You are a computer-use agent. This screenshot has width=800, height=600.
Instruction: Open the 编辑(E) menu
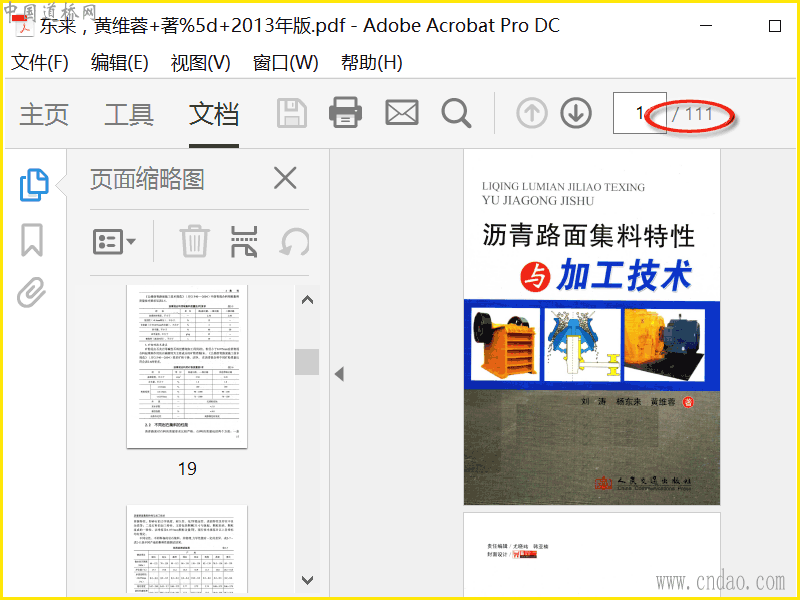click(x=119, y=62)
